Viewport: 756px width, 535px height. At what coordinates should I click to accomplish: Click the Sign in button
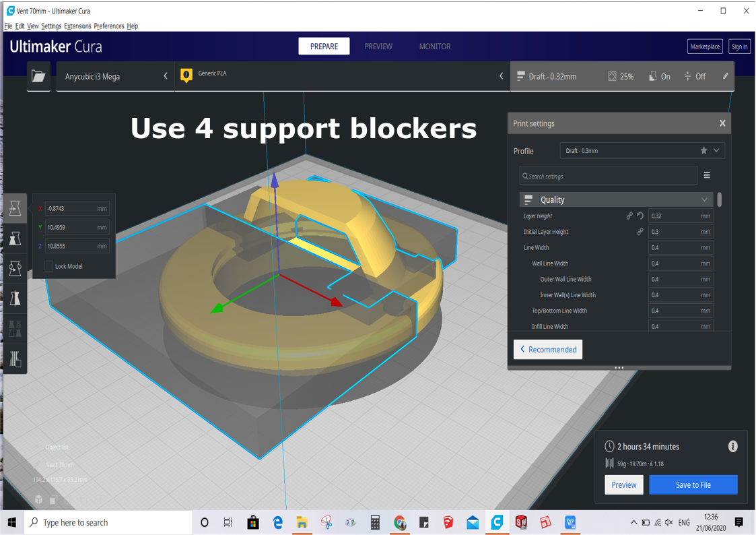(x=739, y=46)
